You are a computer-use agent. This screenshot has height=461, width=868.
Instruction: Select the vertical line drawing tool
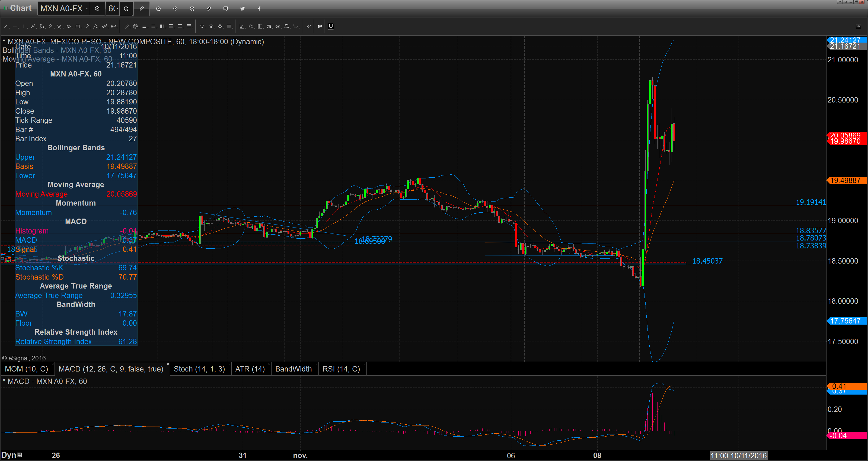point(24,26)
